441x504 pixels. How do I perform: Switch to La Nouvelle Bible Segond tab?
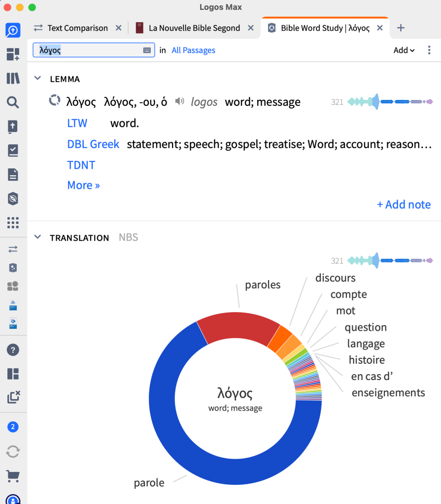pos(194,28)
